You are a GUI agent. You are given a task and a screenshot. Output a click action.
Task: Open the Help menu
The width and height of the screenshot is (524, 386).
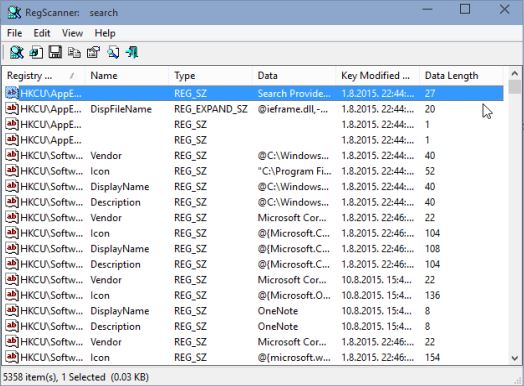pos(105,33)
